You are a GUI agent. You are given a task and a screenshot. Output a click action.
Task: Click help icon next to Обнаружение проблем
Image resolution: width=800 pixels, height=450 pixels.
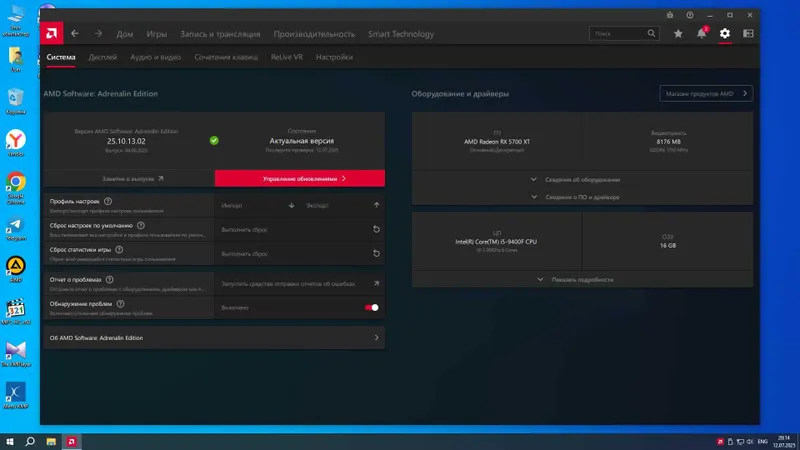[120, 304]
